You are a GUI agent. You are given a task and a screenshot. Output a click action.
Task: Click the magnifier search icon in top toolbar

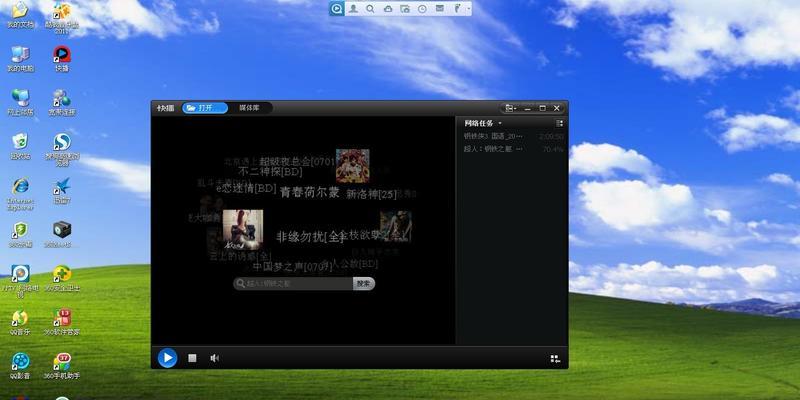[370, 8]
